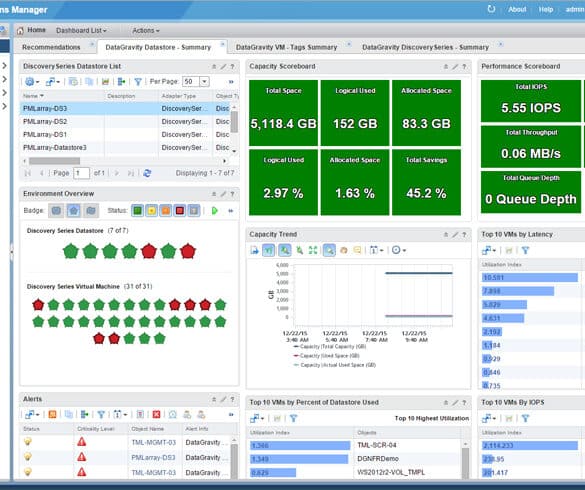This screenshot has height=490, width=585.
Task: Click the red X cancel icon in Alerts toolbar
Action: point(156,414)
